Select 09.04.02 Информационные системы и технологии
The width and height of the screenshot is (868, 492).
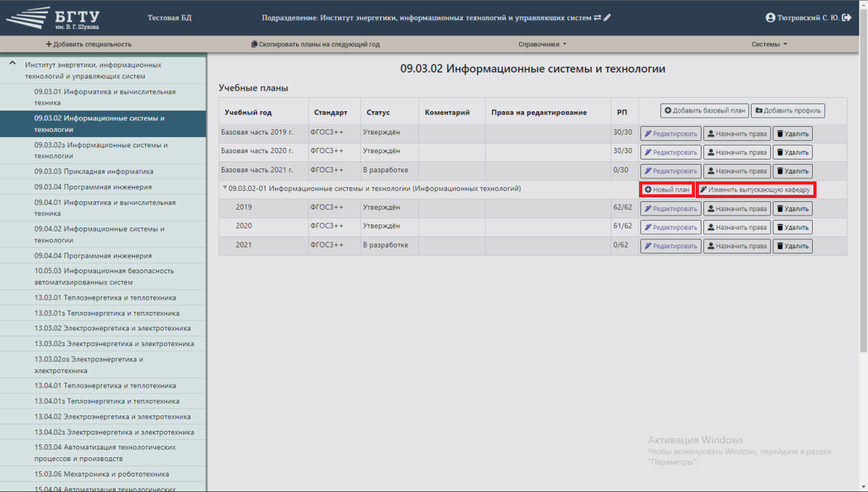point(103,235)
